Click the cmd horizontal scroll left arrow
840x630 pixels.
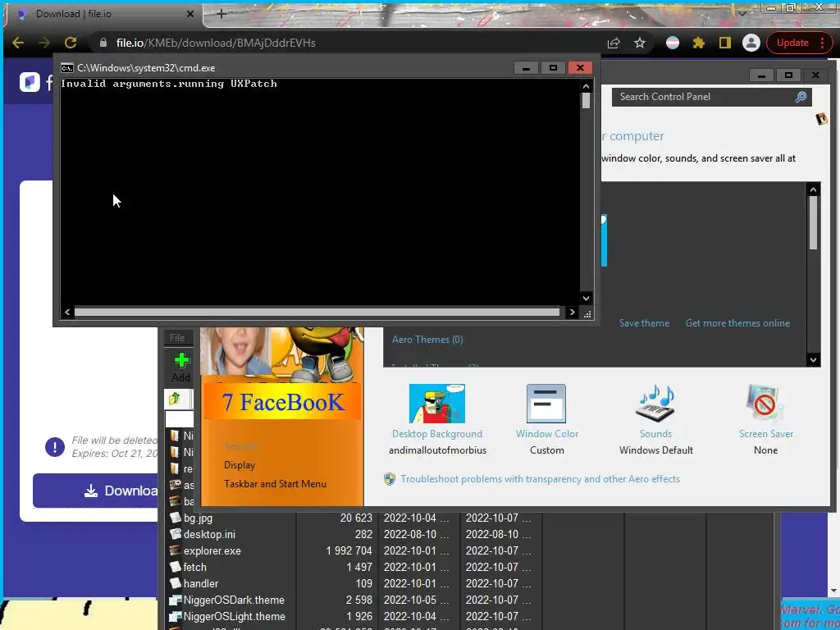point(67,313)
